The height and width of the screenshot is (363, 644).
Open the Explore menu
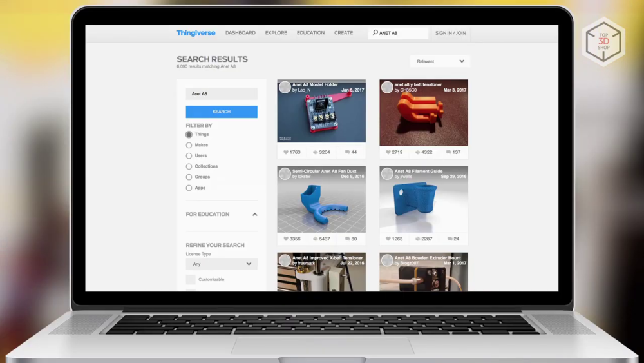276,33
